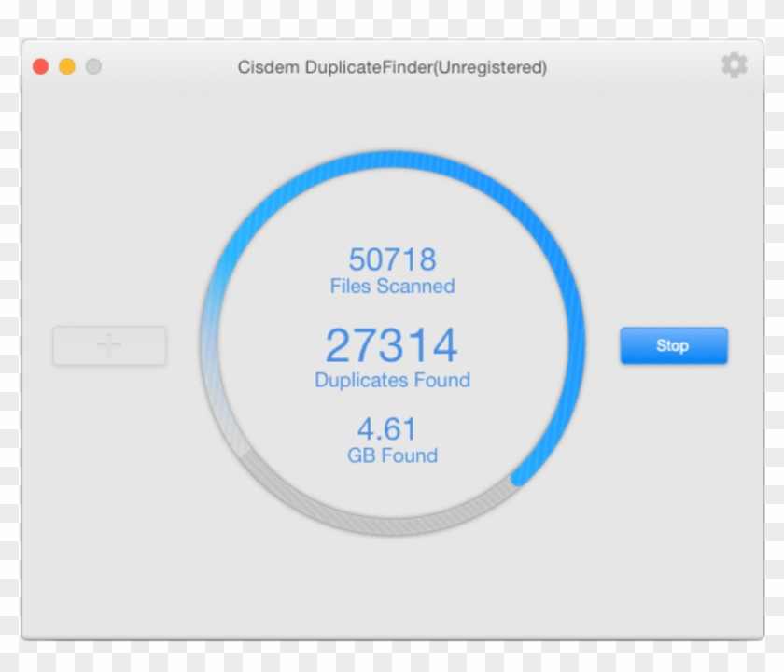The height and width of the screenshot is (672, 784).
Task: Click blank area between plus button and ring
Action: (183, 345)
